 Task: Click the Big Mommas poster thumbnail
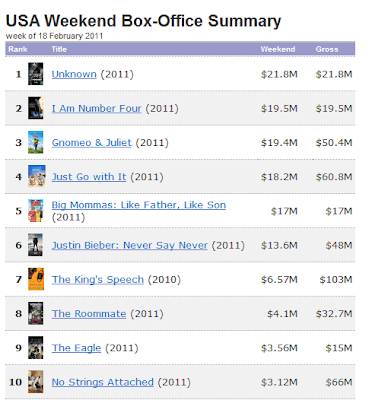(x=36, y=211)
